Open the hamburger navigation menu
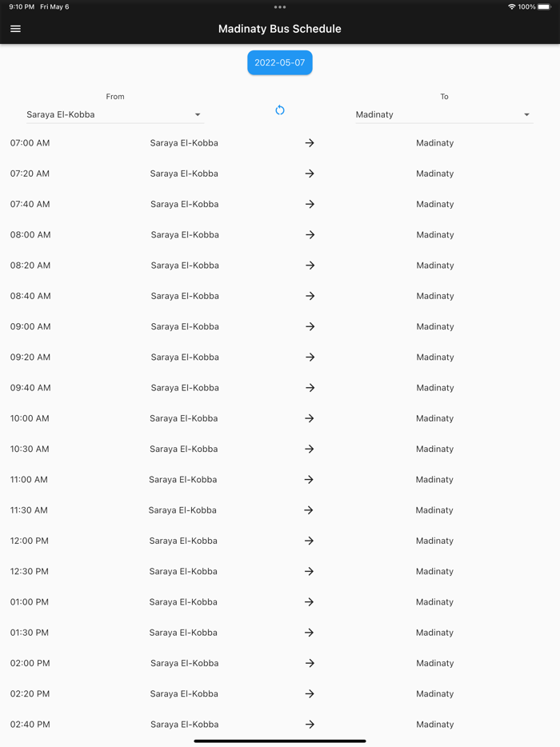The width and height of the screenshot is (560, 747). pyautogui.click(x=15, y=29)
